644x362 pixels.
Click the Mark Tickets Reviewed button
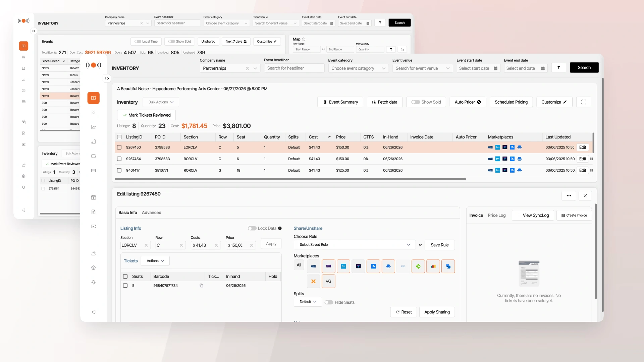pyautogui.click(x=146, y=115)
